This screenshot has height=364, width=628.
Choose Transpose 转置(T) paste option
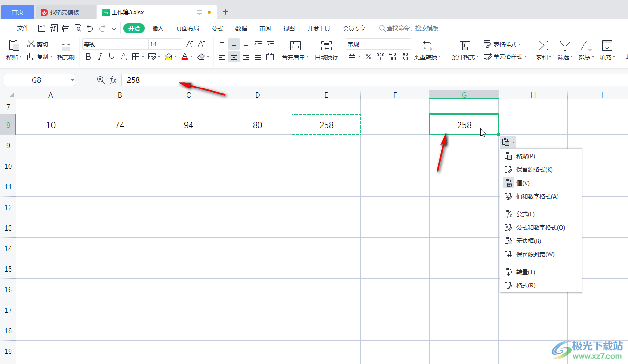pos(541,272)
